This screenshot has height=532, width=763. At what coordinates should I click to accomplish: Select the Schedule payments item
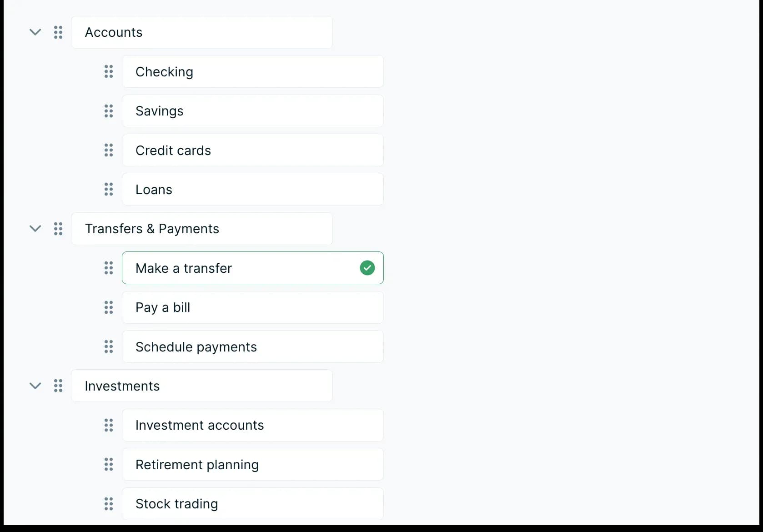click(252, 346)
